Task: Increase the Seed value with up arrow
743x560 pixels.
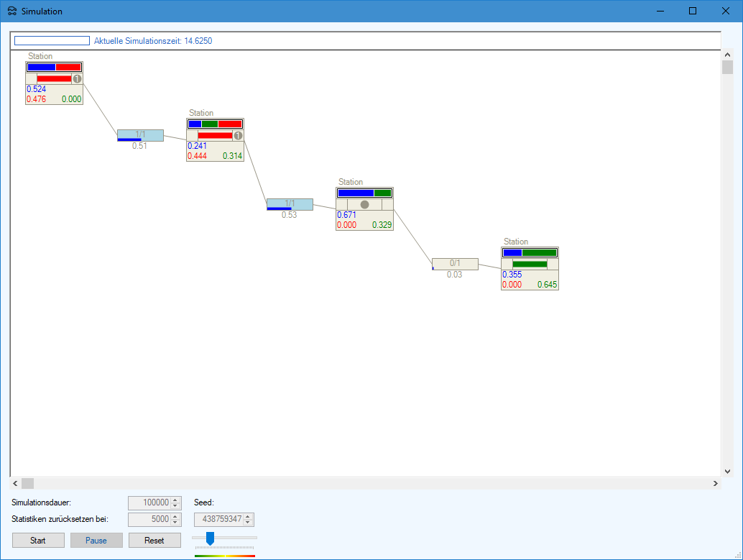Action: pos(249,516)
